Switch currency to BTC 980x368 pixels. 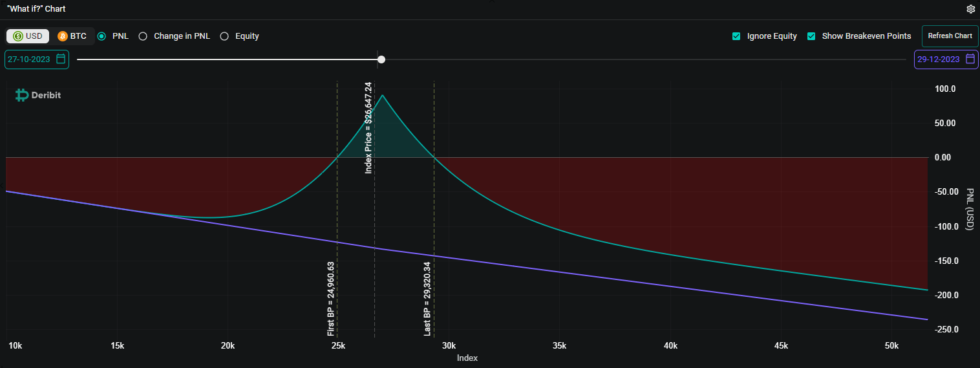pyautogui.click(x=72, y=36)
